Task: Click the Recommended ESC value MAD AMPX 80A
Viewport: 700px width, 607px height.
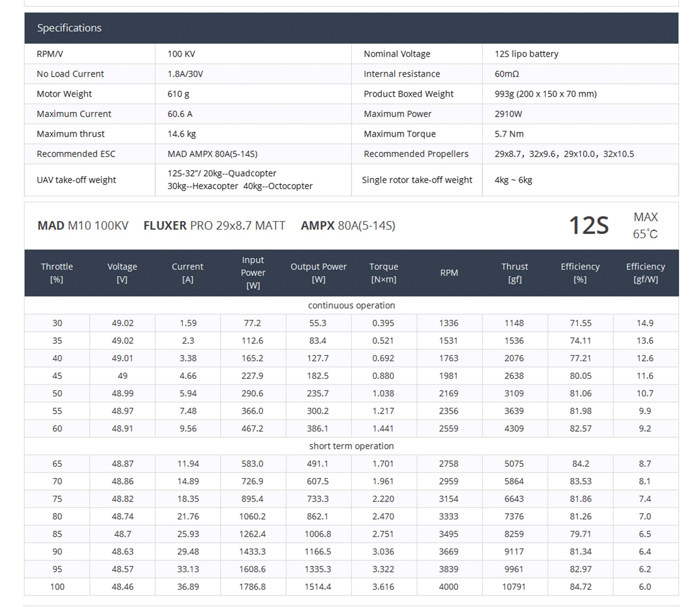Action: (x=212, y=154)
